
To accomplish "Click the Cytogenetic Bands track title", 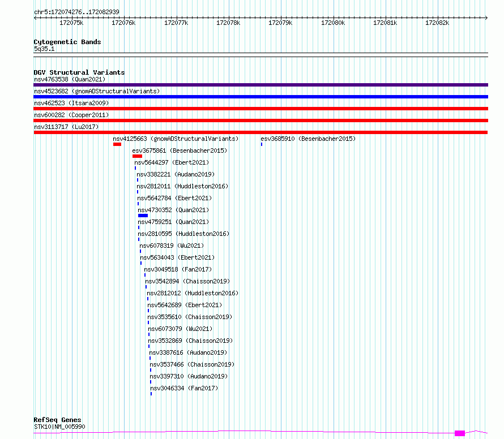I will point(67,42).
